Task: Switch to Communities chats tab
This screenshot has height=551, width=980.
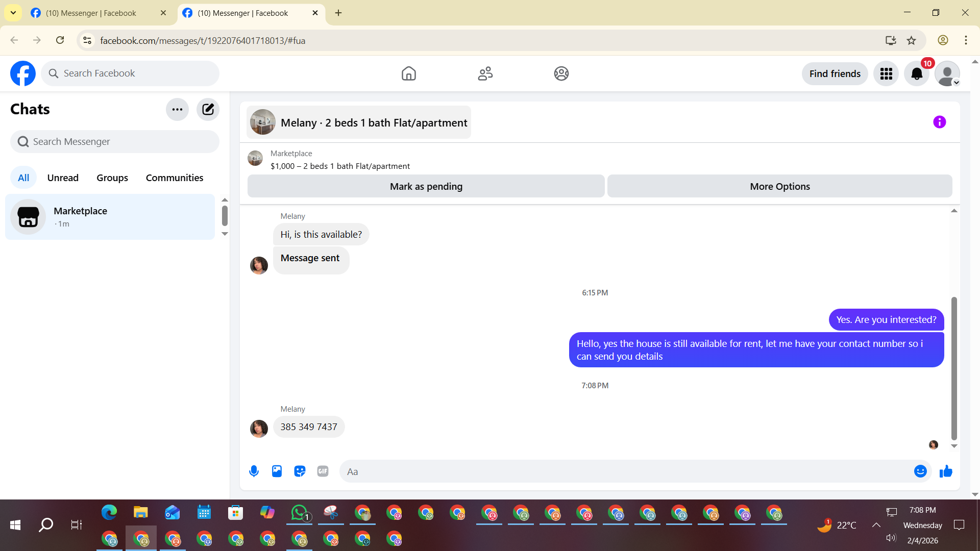Action: tap(175, 178)
